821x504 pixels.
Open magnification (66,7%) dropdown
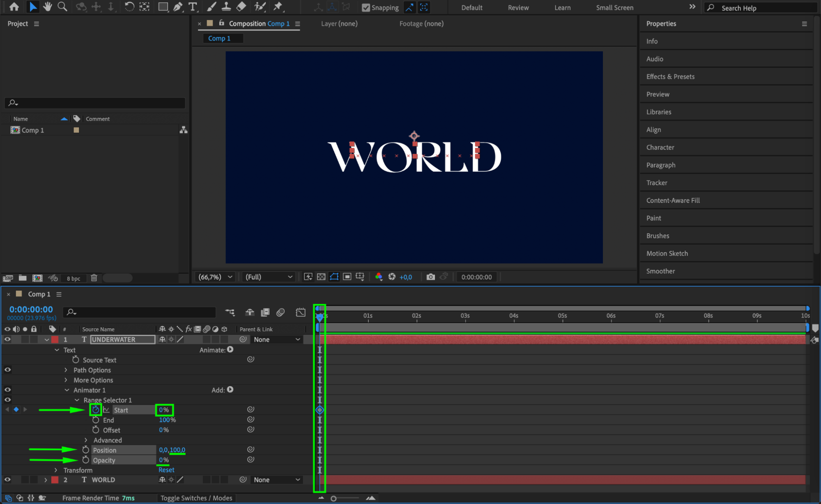tap(215, 277)
